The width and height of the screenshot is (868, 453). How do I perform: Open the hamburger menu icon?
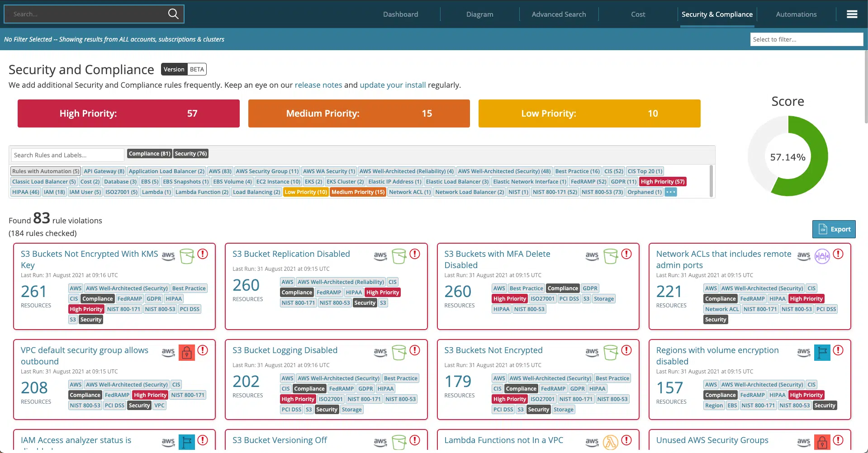pyautogui.click(x=852, y=14)
